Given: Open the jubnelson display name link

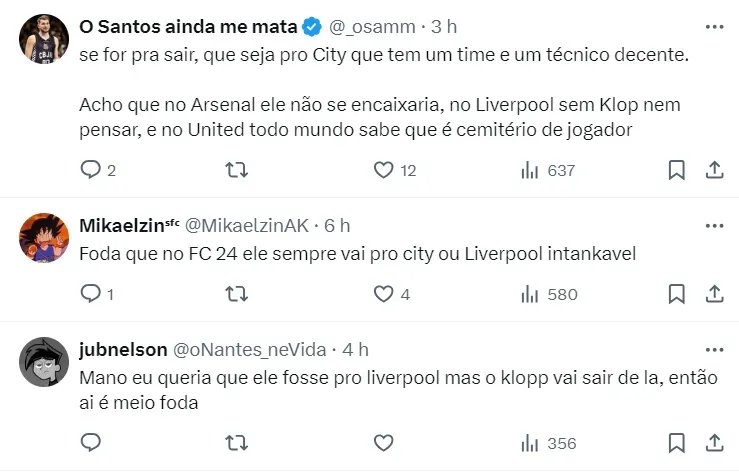Looking at the screenshot, I should [124, 349].
